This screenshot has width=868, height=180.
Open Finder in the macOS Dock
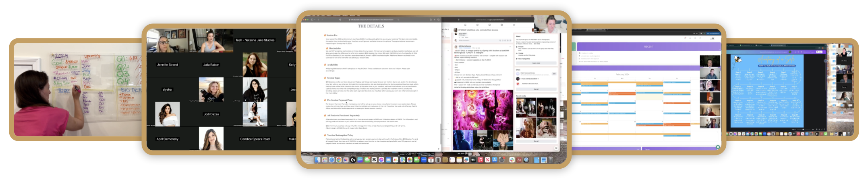pos(317,160)
